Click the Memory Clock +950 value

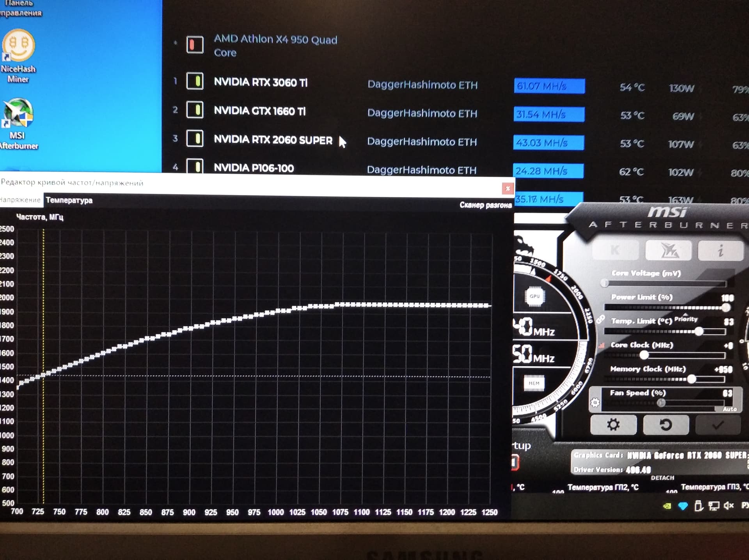(723, 369)
